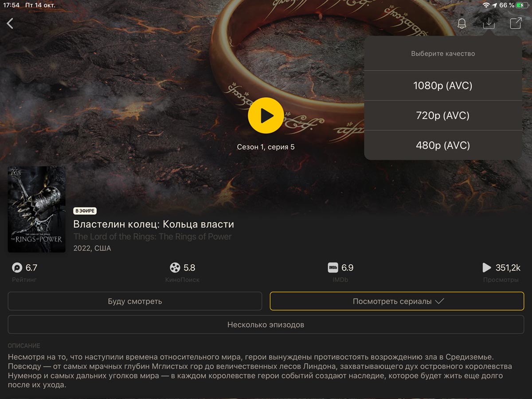Select 720p (AVC) quality option

pos(442,116)
